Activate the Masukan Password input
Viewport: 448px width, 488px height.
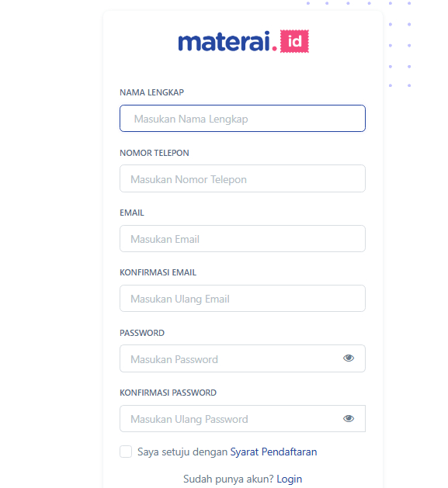point(242,358)
